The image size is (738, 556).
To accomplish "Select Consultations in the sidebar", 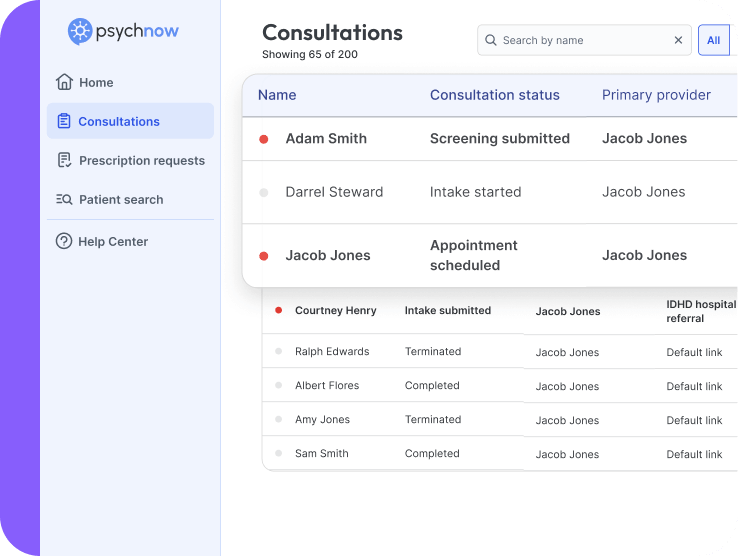I will (130, 121).
